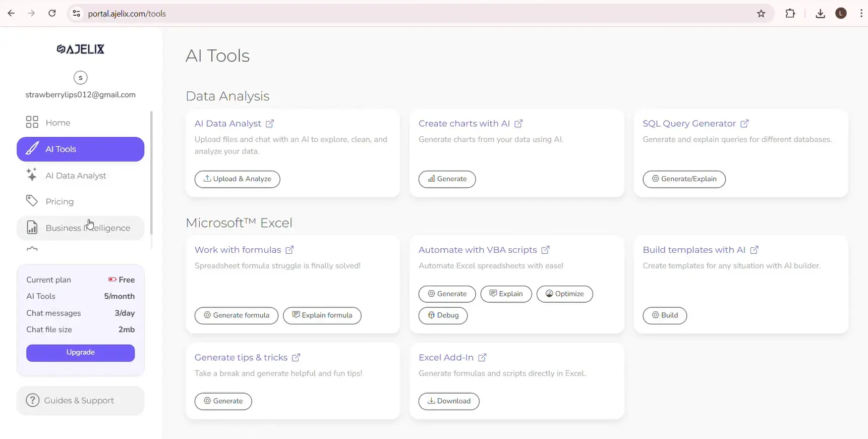This screenshot has height=439, width=868.
Task: Click the user avatar circle icon
Action: (x=81, y=78)
